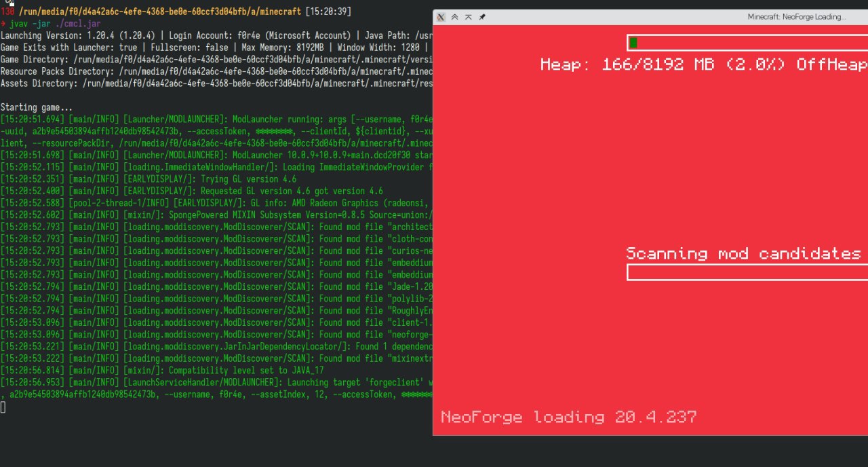
Task: Click the 'JarInJarDependencyLocator' log line
Action: pyautogui.click(x=216, y=346)
